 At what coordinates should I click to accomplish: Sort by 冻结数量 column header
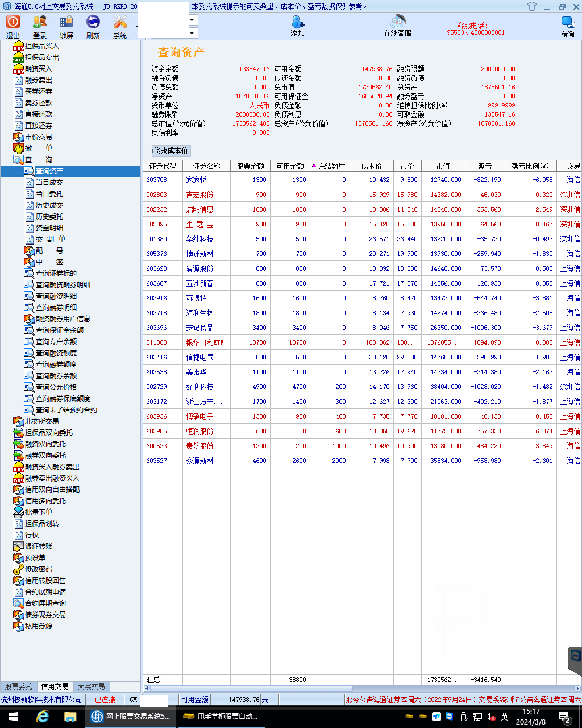point(330,166)
